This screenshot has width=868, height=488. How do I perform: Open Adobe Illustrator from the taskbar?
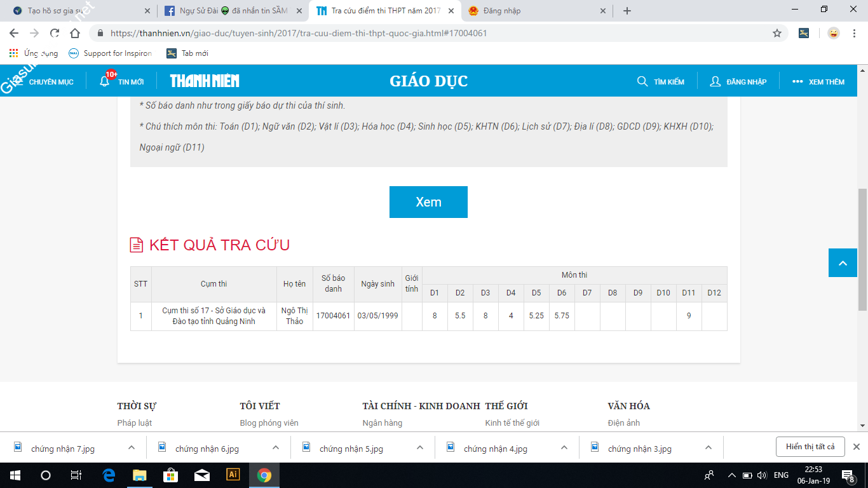coord(233,475)
